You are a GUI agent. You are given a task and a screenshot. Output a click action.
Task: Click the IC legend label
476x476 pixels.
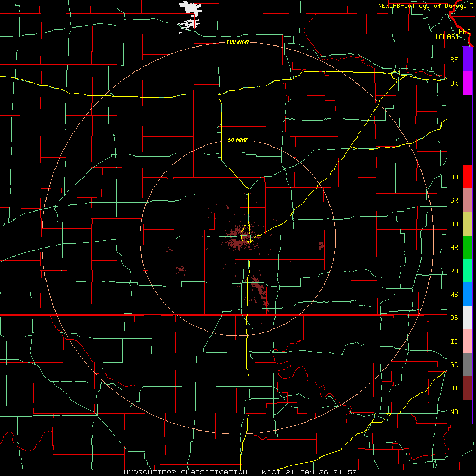click(x=454, y=342)
